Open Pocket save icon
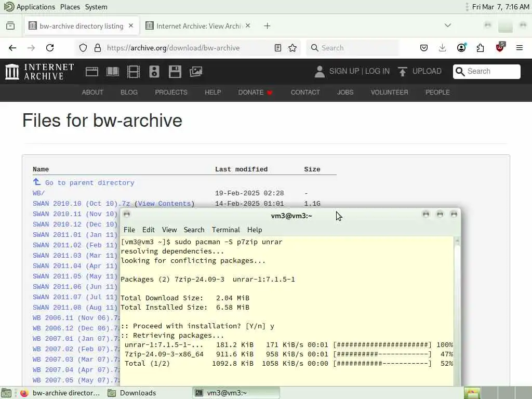 tap(424, 48)
